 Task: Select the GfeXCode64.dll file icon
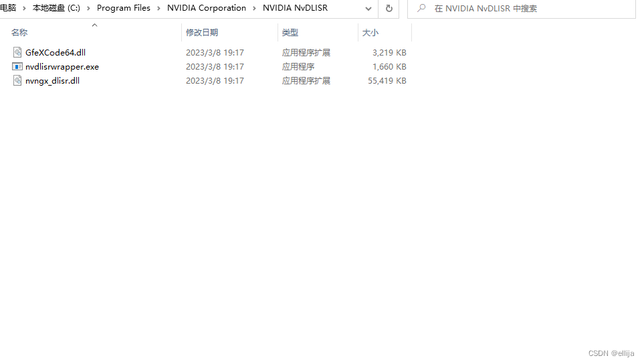pos(17,52)
